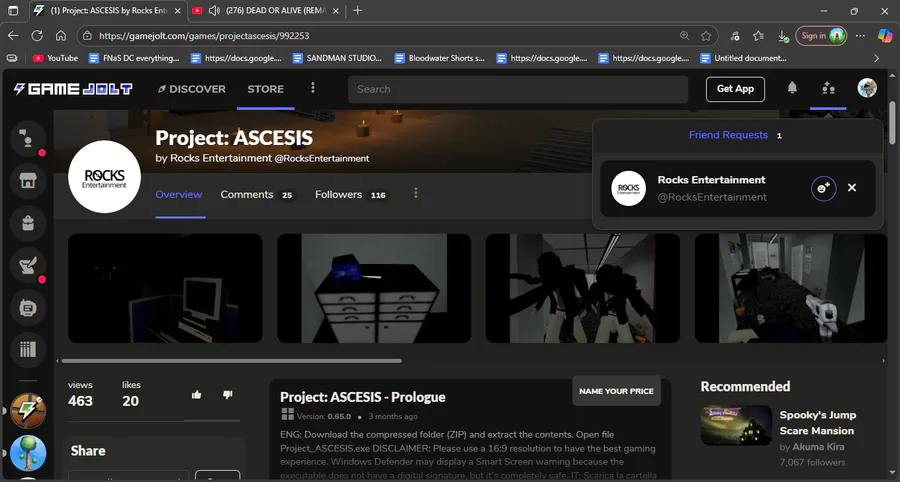Screen dimensions: 900x482
Task: Go to the Store section
Action: [266, 89]
